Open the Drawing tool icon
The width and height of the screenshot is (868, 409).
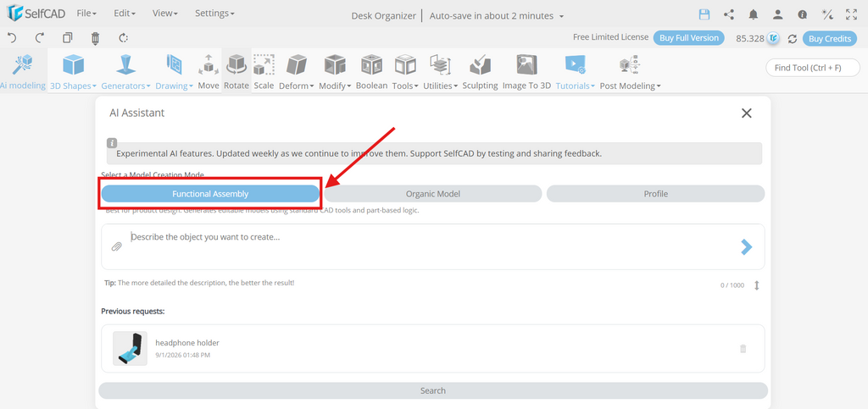pyautogui.click(x=175, y=65)
